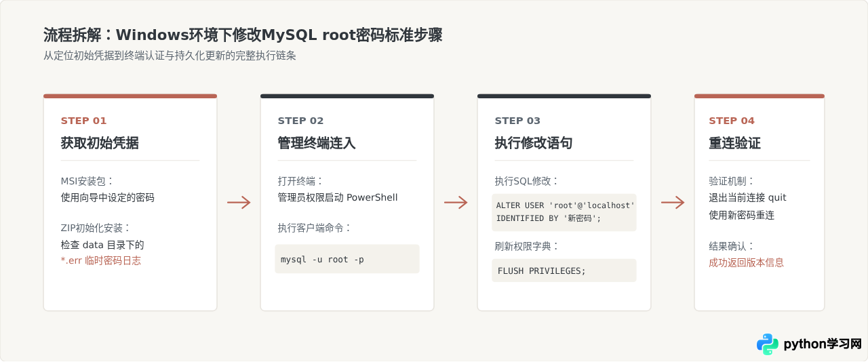This screenshot has width=868, height=362.
Task: Click the "执行SQL修改：" label
Action: coord(527,181)
